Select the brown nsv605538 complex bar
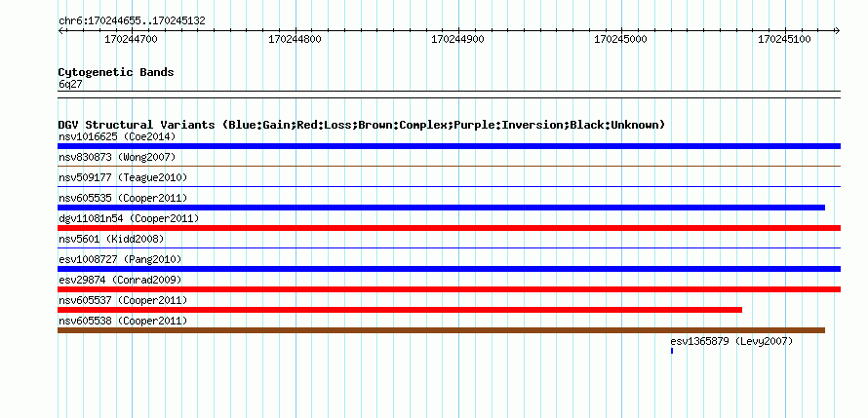 441,330
